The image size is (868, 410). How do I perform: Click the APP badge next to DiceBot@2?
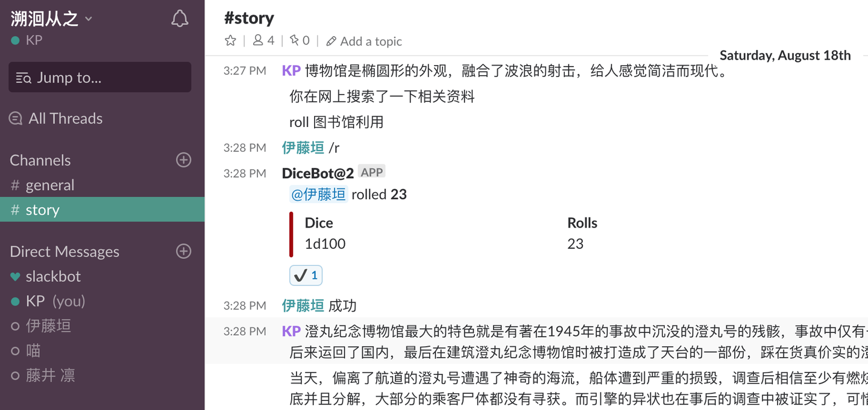click(x=371, y=172)
